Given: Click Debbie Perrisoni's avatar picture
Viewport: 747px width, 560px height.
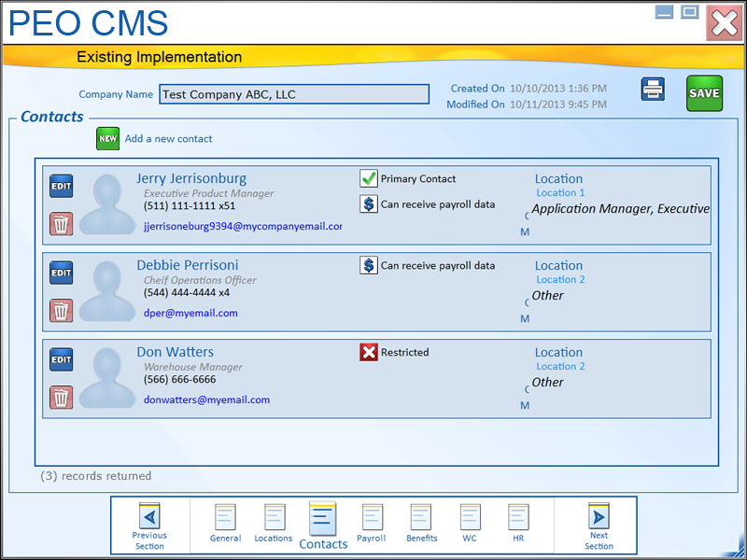Looking at the screenshot, I should (107, 290).
